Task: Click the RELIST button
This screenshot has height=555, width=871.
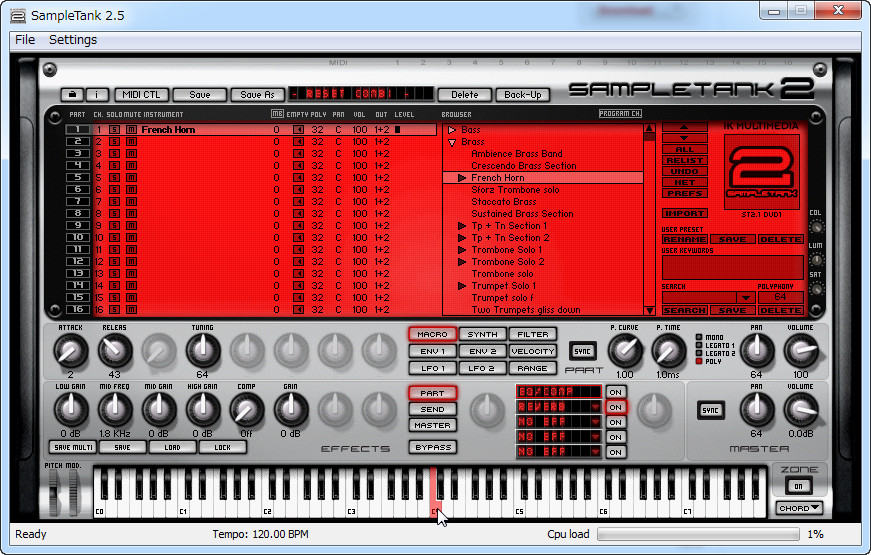Action: click(x=684, y=161)
